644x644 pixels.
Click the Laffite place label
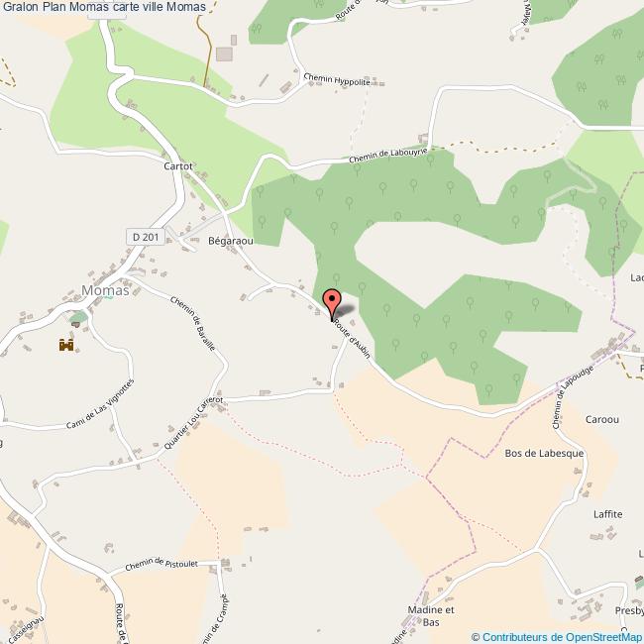click(608, 514)
